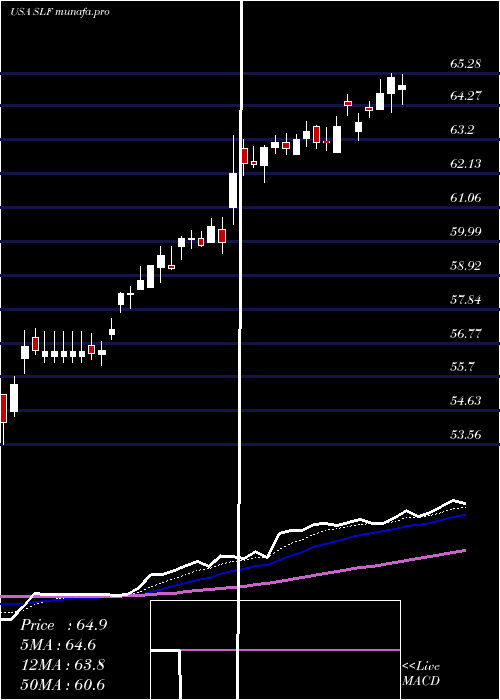The width and height of the screenshot is (500, 700).
Task: Select the 56.77 price axis label
Action: 465,333
